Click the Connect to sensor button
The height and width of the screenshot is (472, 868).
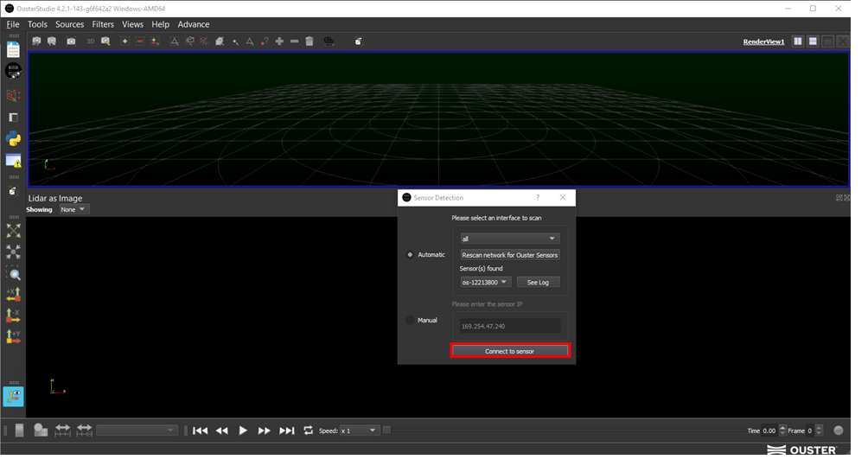(x=509, y=351)
